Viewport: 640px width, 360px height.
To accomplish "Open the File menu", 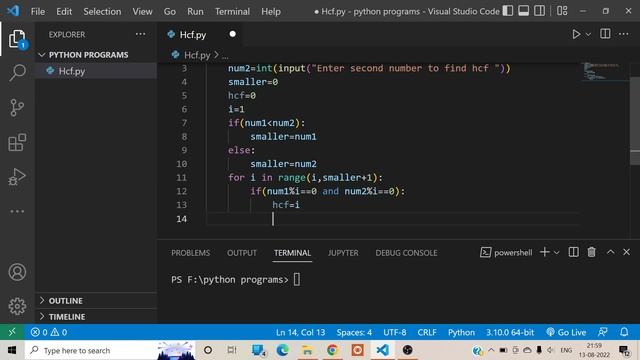I will [x=38, y=11].
